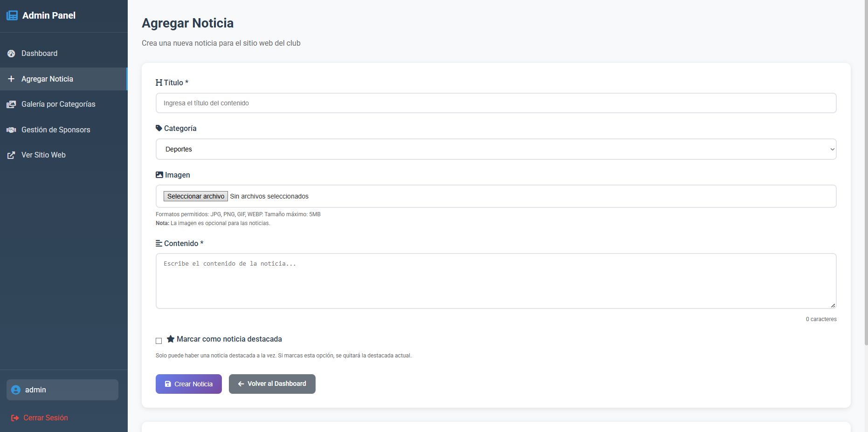Click the handshake icon for Gestión de Sponsors
This screenshot has width=868, height=432.
click(x=11, y=130)
